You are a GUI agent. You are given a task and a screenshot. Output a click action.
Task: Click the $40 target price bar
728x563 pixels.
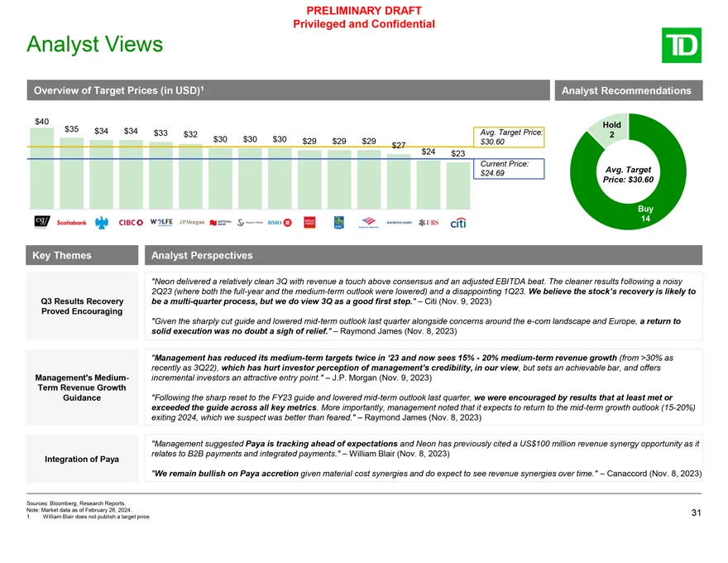[42, 168]
